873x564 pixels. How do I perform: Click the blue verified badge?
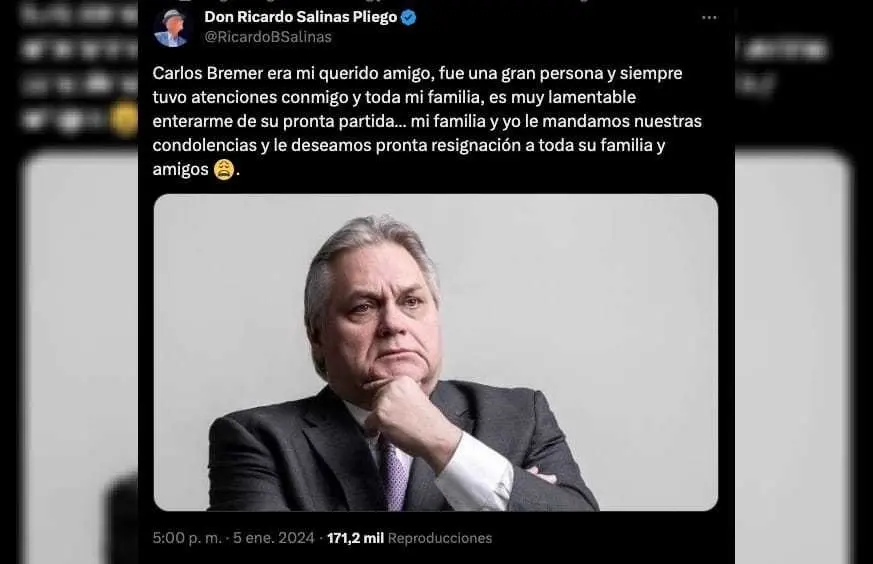(x=409, y=18)
